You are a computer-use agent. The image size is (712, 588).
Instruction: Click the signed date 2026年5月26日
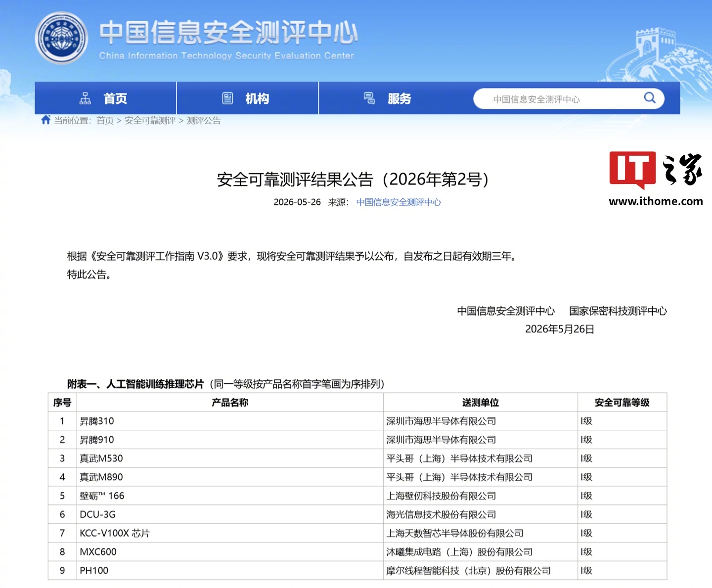(x=559, y=329)
